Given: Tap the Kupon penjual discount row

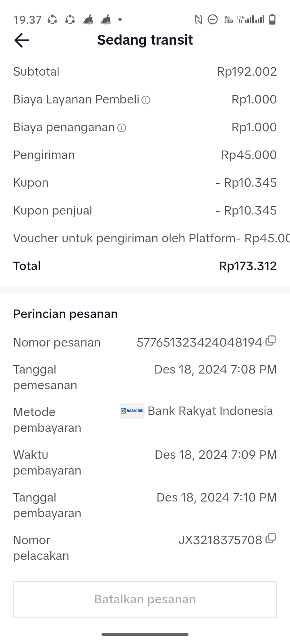Looking at the screenshot, I should 145,211.
